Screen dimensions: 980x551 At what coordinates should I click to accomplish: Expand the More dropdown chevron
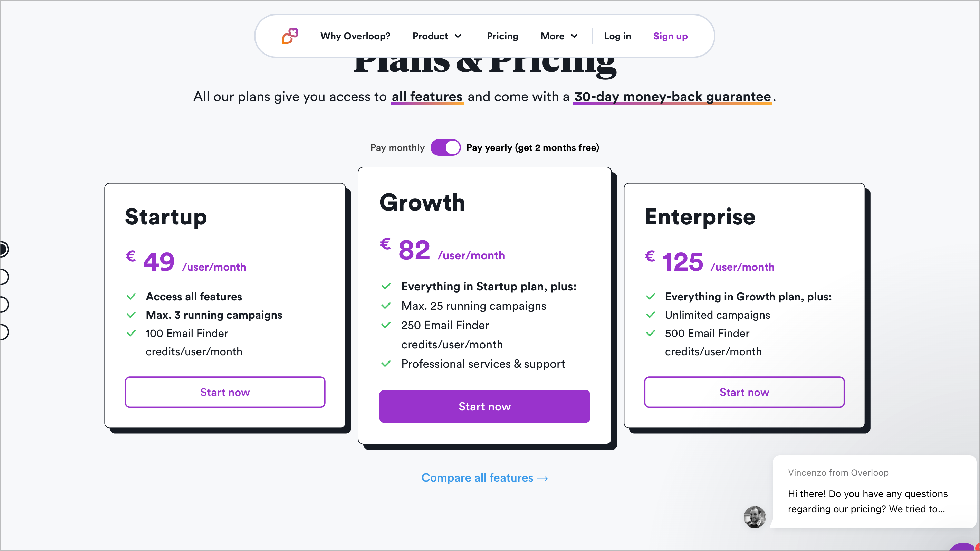pos(575,36)
